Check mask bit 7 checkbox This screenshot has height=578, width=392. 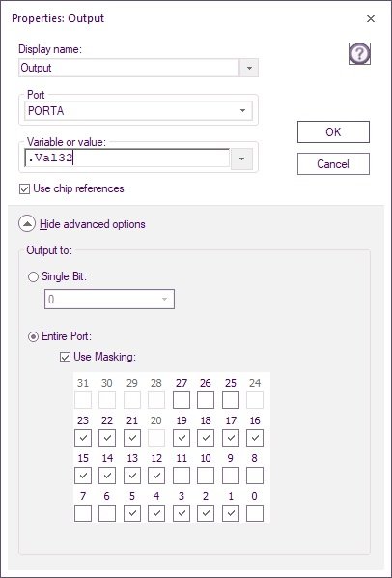[83, 513]
